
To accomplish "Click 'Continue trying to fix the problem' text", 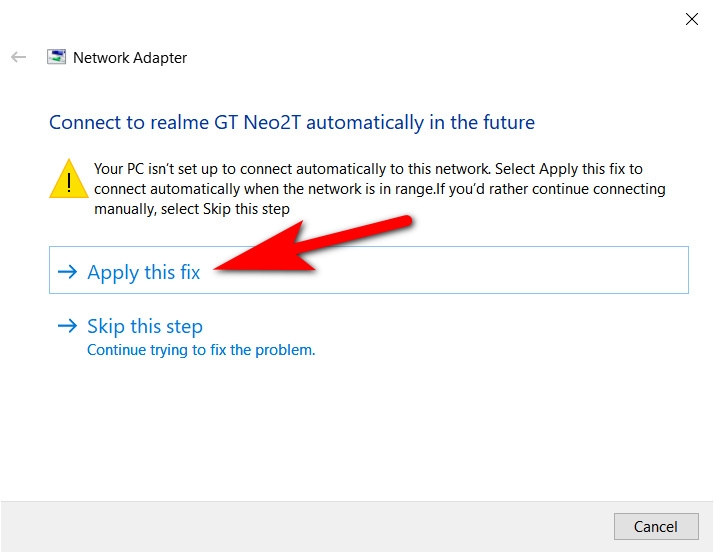I will click(201, 350).
